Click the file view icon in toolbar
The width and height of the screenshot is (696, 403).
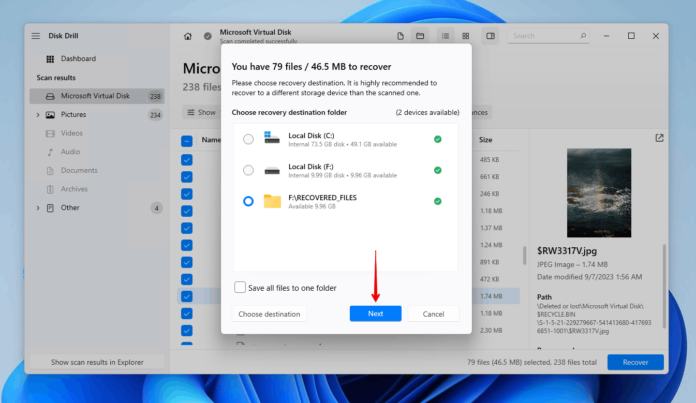(399, 36)
